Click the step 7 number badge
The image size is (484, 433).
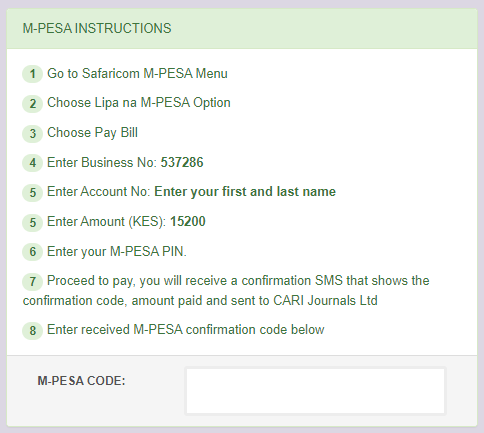[x=32, y=281]
